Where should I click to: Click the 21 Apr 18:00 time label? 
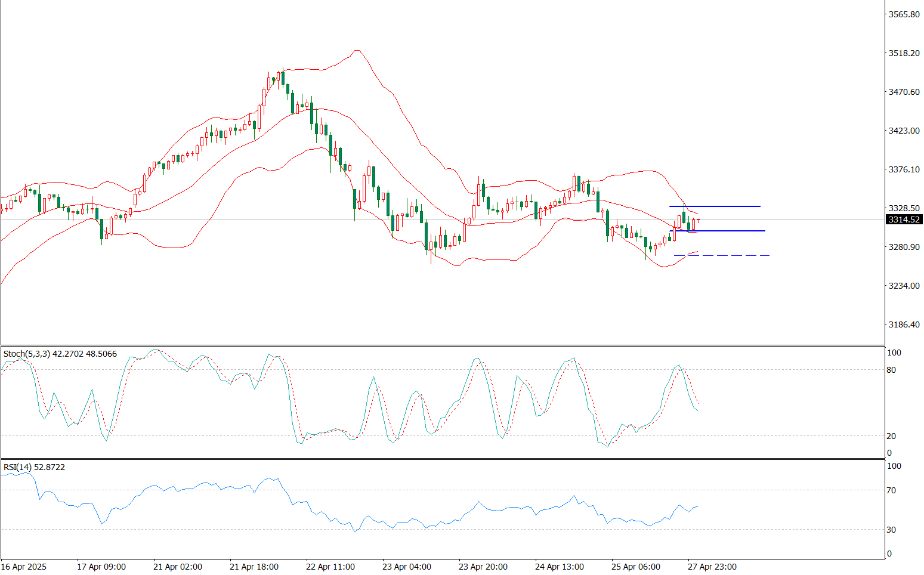254,567
